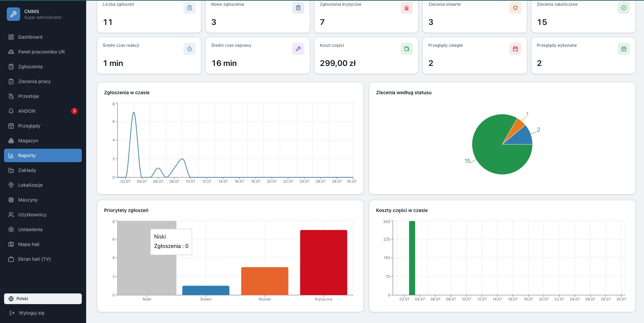
Task: Click the Przeglądy wykonane calendar-check icon
Action: (624, 49)
